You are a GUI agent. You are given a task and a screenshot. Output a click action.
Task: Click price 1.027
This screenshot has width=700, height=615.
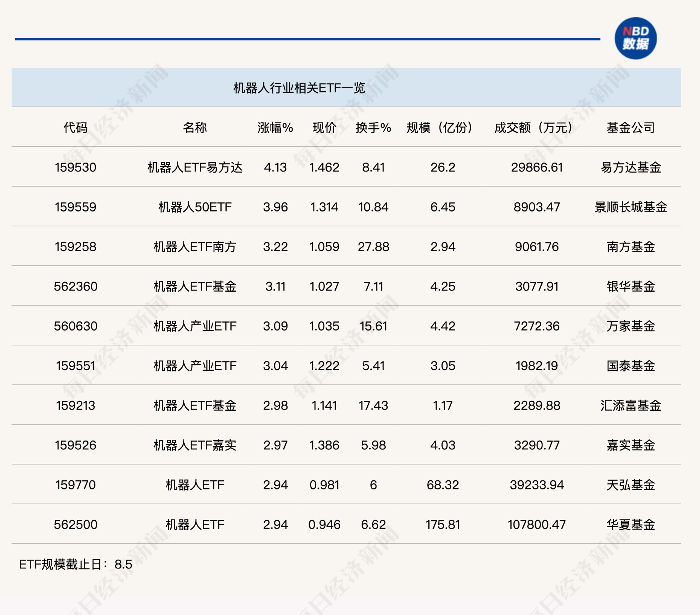[324, 286]
